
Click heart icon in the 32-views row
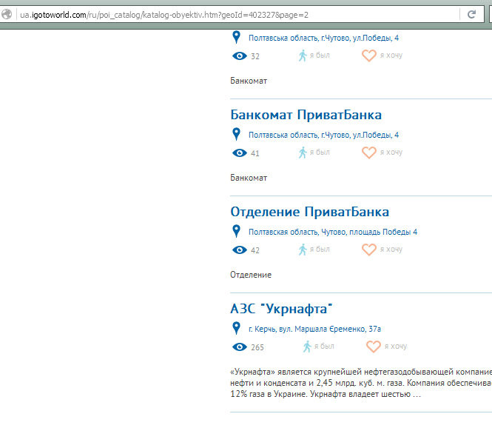coord(369,56)
